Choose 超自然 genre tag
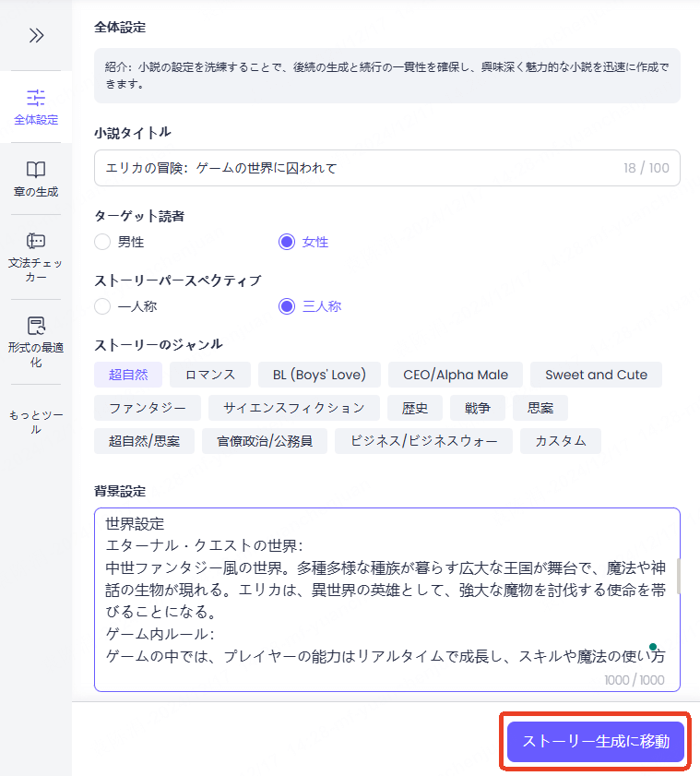This screenshot has width=700, height=776. tap(128, 375)
